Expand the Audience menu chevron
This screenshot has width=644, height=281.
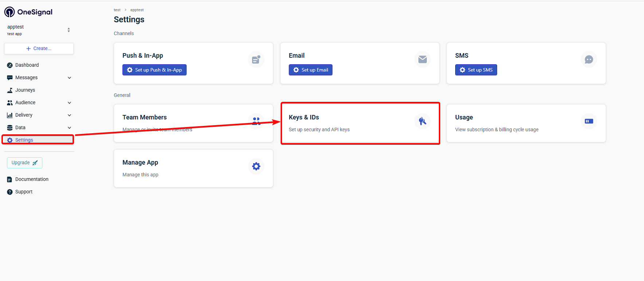(x=69, y=103)
